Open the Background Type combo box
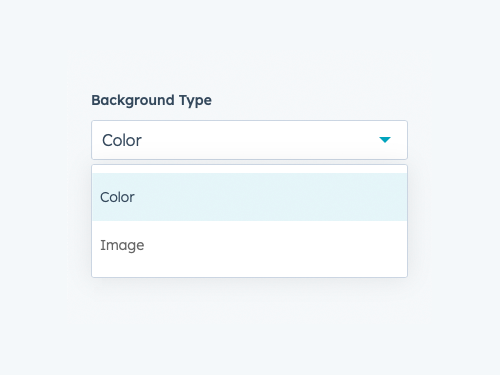 [249, 140]
